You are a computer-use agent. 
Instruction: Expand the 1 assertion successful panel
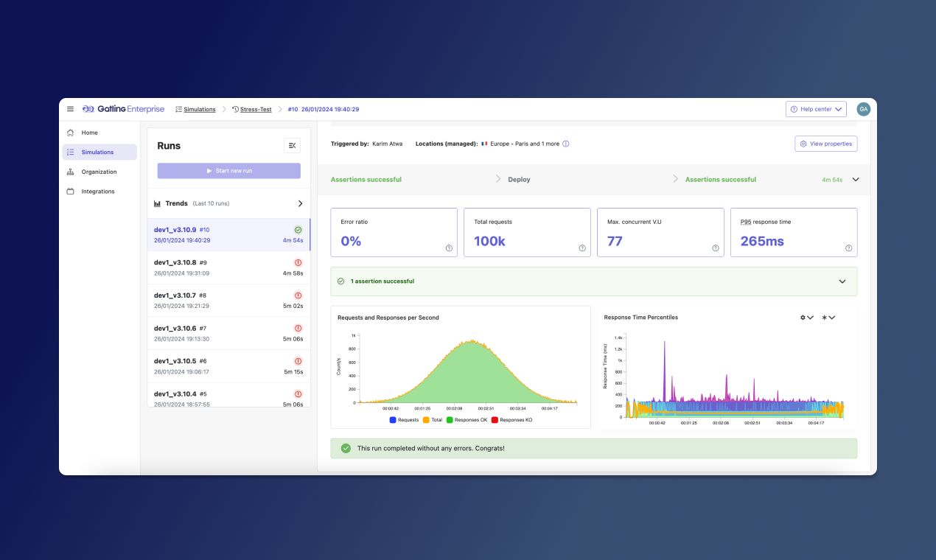[842, 281]
